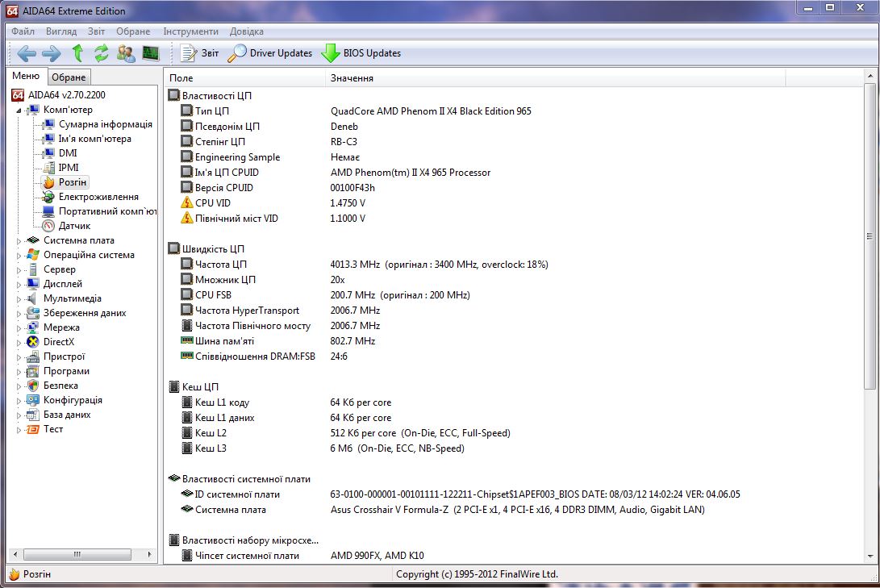This screenshot has height=588, width=880.
Task: Select the Співвідношення DRAM:FSB row
Action: pyautogui.click(x=514, y=357)
